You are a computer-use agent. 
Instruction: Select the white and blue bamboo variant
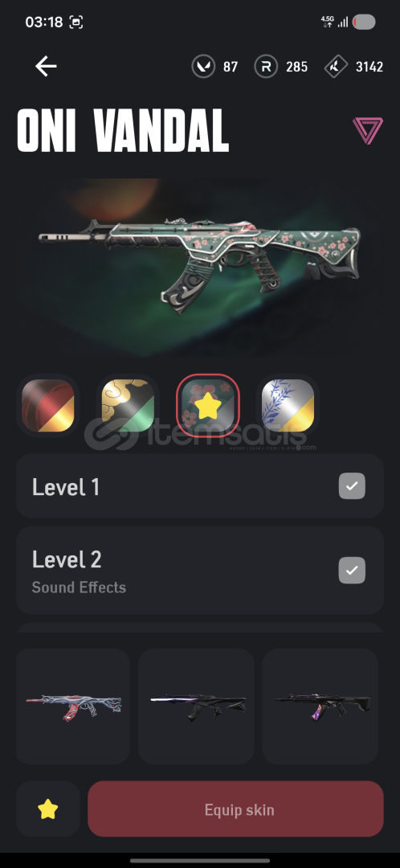(x=288, y=406)
